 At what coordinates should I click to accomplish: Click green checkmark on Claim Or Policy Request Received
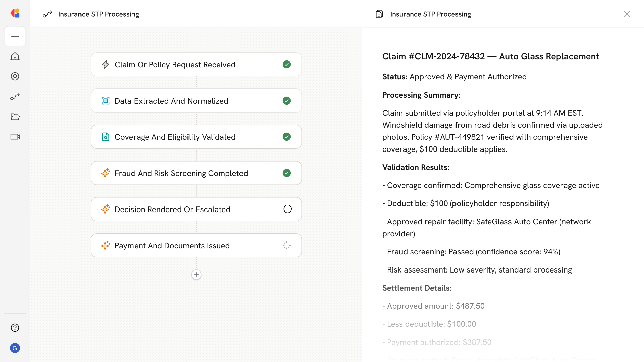(x=287, y=64)
